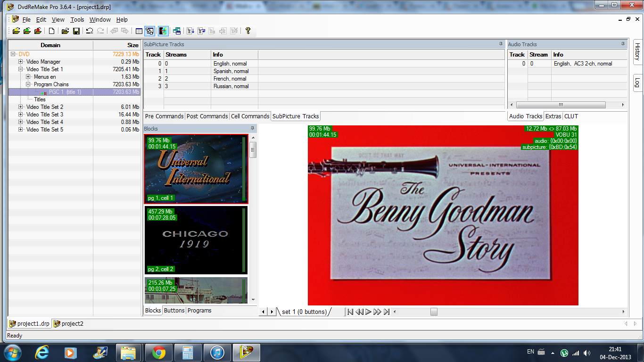The width and height of the screenshot is (644, 362).
Task: Click the DvdReMake app icon beside File menu
Action: pyautogui.click(x=16, y=19)
